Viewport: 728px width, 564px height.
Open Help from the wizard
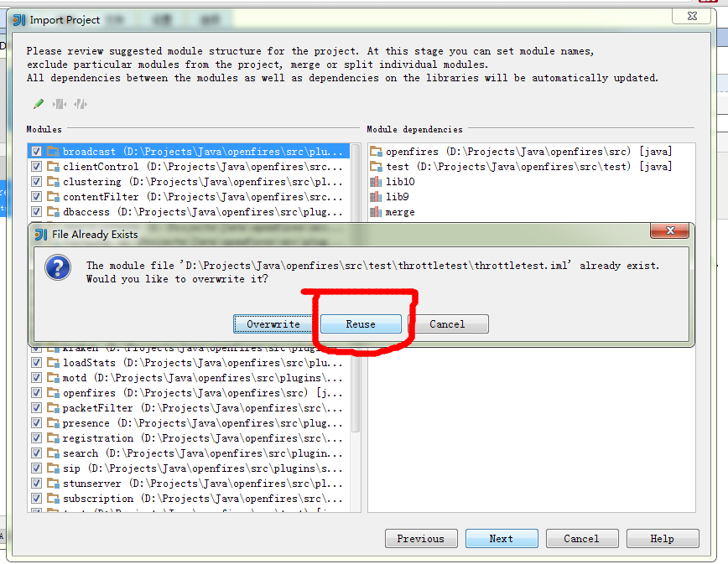click(663, 538)
